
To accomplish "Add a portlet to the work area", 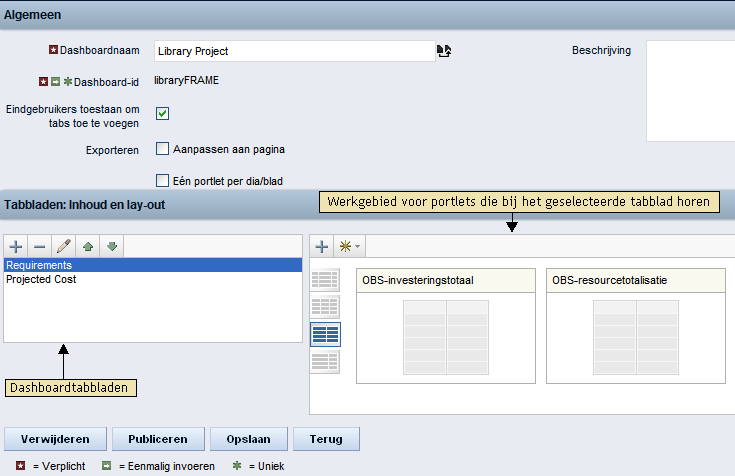I will (322, 246).
